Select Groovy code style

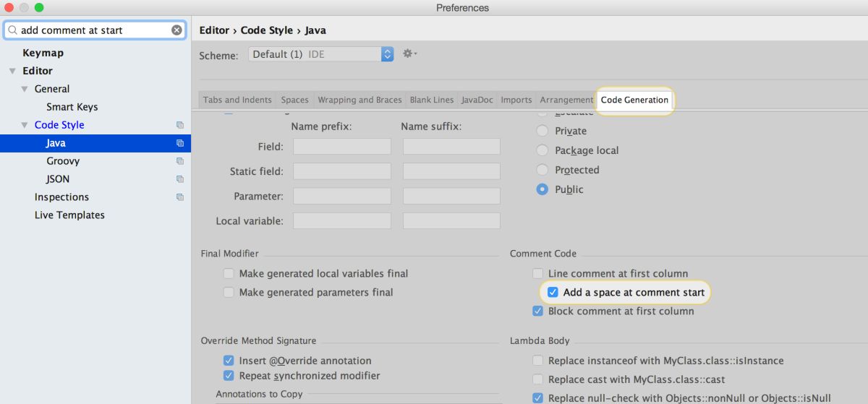tap(63, 161)
